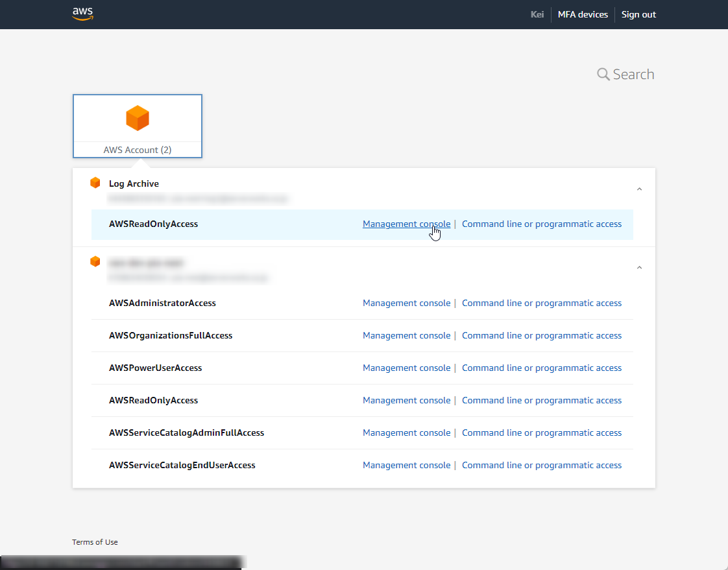Open MFA devices page
The image size is (728, 570).
click(583, 14)
